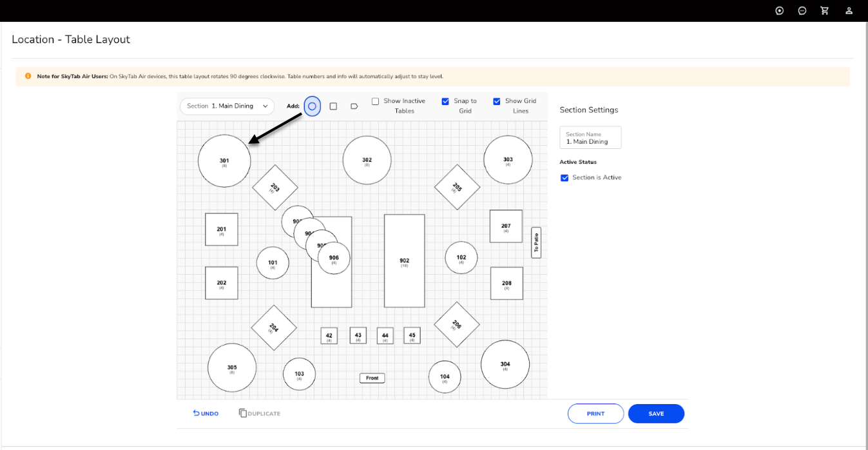Click the chat message bubble icon
868x450 pixels.
click(x=802, y=11)
